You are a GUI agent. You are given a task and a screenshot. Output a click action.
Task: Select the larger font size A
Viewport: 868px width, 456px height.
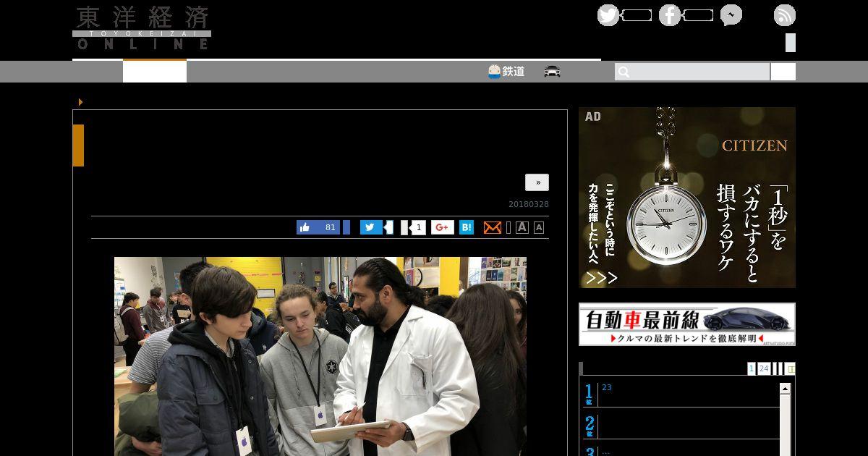click(x=522, y=227)
